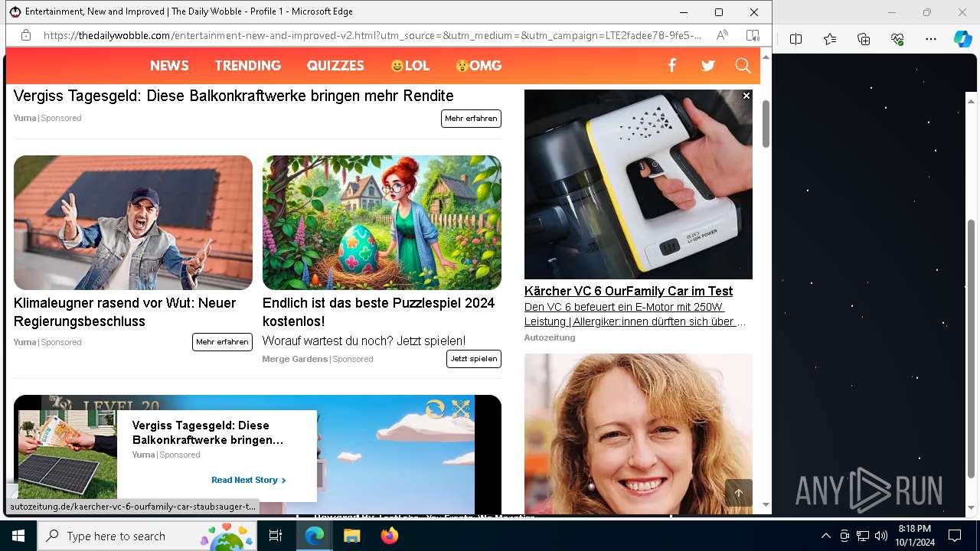Click Mehr erfahren beside Balkonkraftwerke headline

click(x=471, y=119)
